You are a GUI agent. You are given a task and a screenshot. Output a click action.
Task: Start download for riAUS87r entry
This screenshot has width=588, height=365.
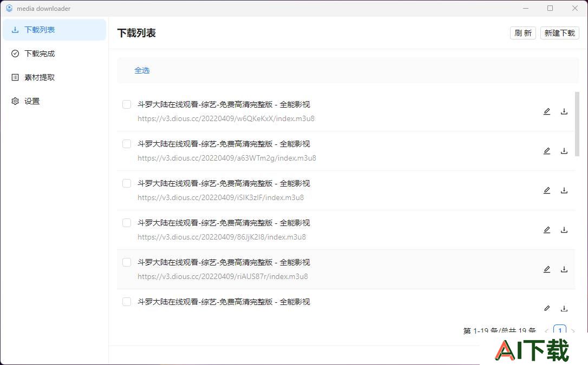click(564, 269)
